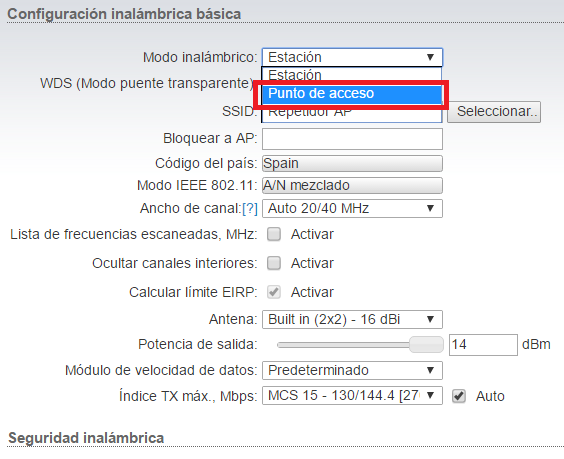Viewport: 564px width, 459px height.
Task: Click the dBm output power value field
Action: (x=483, y=345)
